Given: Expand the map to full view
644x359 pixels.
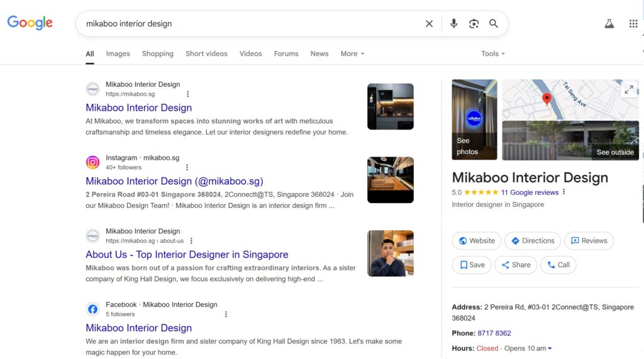Looking at the screenshot, I should [x=629, y=90].
